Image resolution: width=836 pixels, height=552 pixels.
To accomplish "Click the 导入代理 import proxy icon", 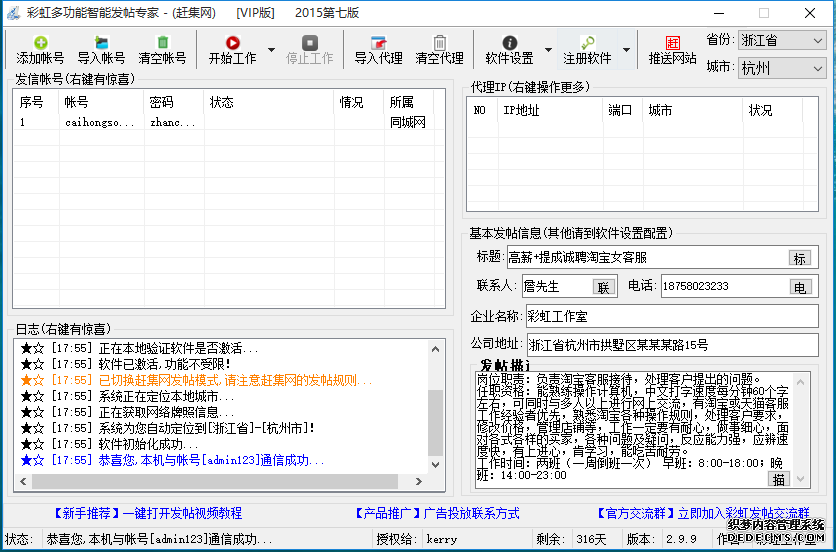I will point(379,43).
